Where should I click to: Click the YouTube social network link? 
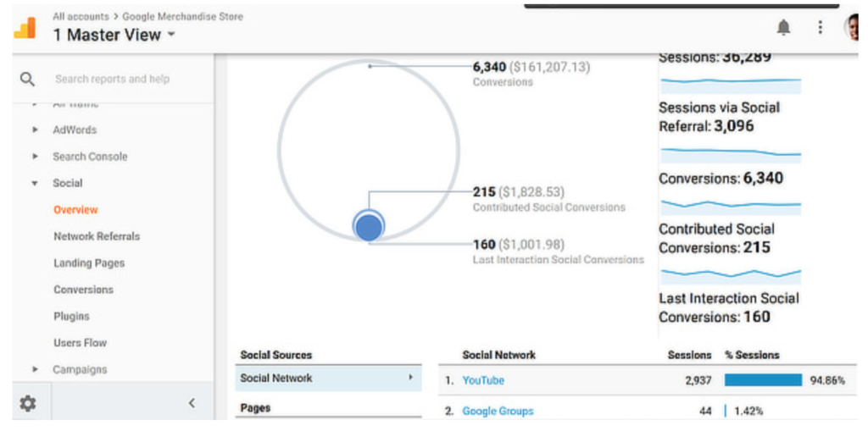483,381
